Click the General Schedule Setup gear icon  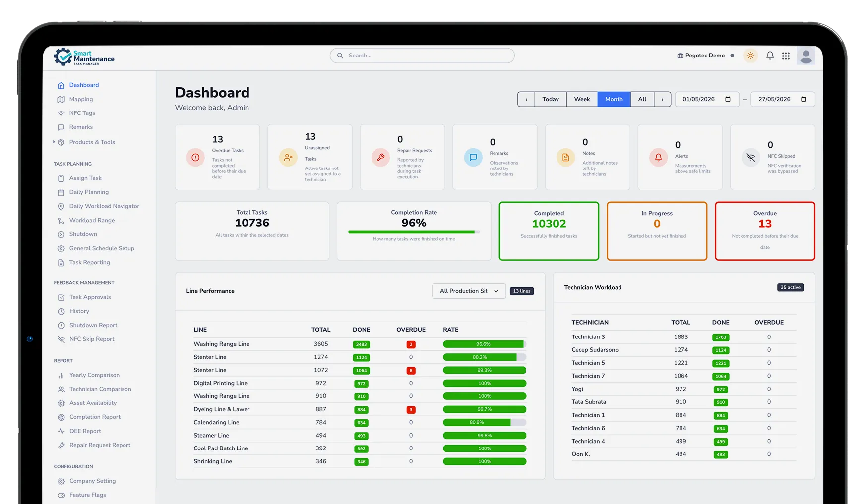[x=61, y=248]
